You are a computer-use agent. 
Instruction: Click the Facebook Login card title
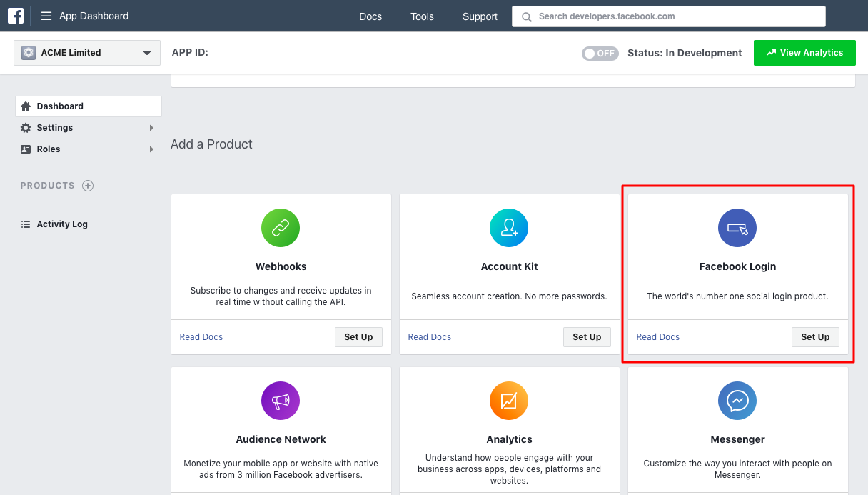coord(737,266)
